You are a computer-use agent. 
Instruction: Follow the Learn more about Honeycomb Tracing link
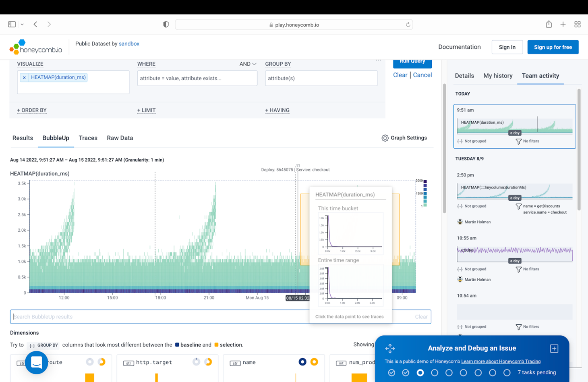pyautogui.click(x=501, y=361)
